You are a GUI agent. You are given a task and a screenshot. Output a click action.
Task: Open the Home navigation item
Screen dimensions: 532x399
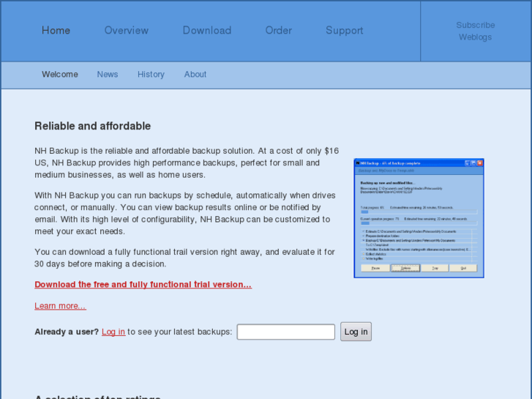56,31
